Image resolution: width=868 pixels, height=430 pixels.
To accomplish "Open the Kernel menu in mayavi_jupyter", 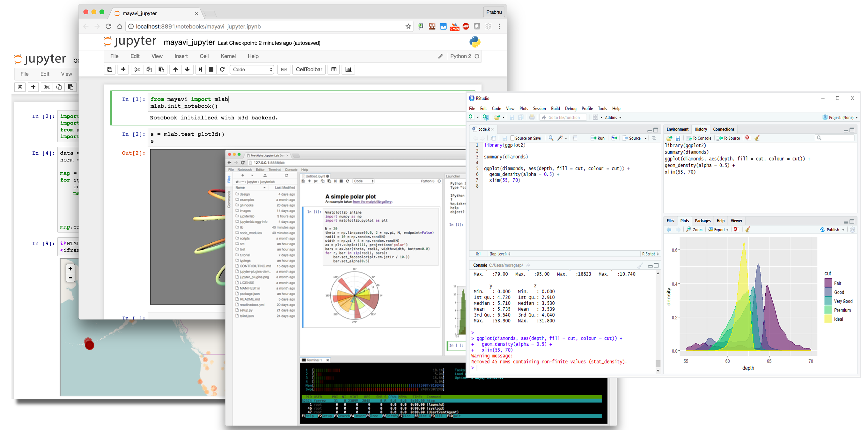I will 228,56.
